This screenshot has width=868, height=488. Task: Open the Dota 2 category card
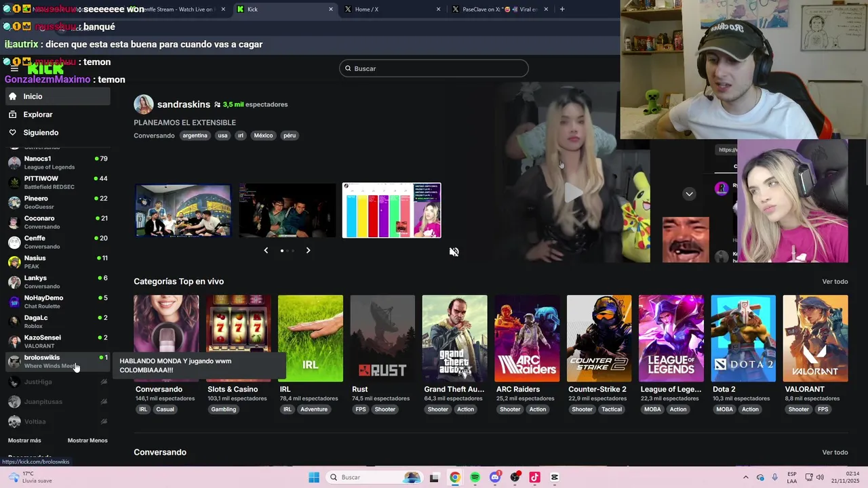tap(743, 338)
